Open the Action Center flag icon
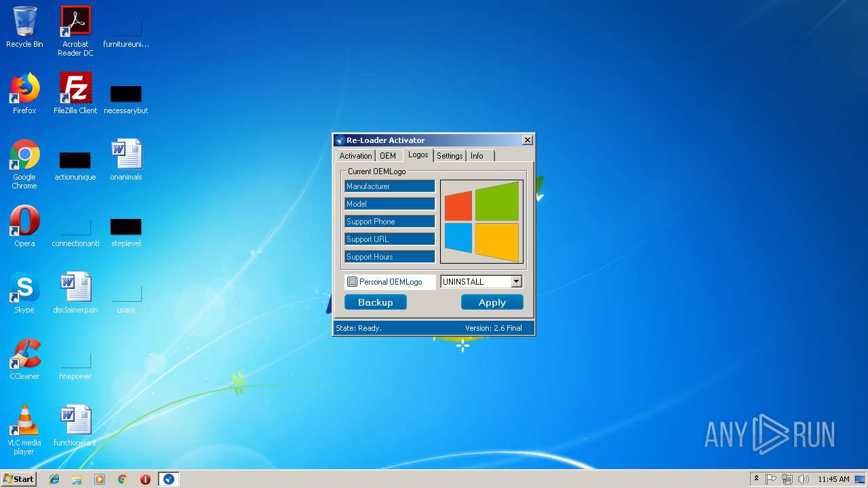 click(x=771, y=479)
